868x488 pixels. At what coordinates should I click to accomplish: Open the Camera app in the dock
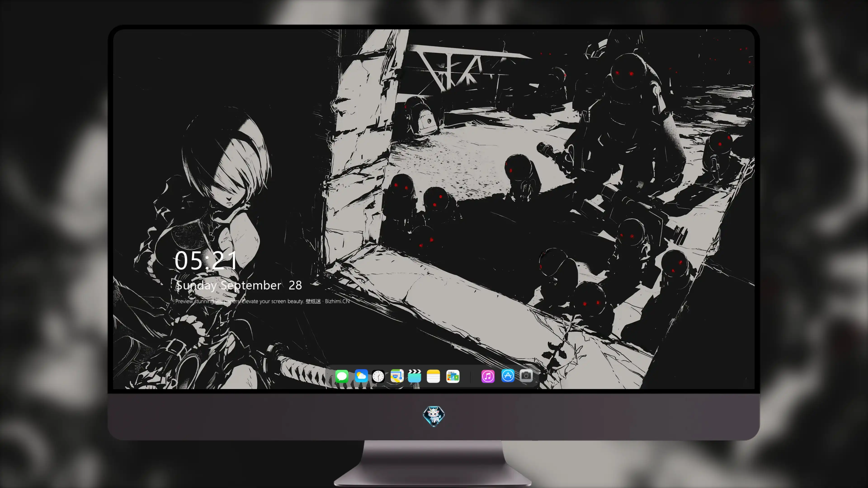526,375
